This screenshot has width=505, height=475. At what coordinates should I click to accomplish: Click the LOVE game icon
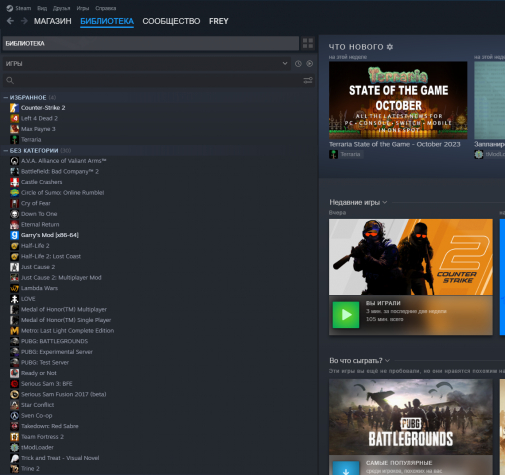tap(14, 299)
